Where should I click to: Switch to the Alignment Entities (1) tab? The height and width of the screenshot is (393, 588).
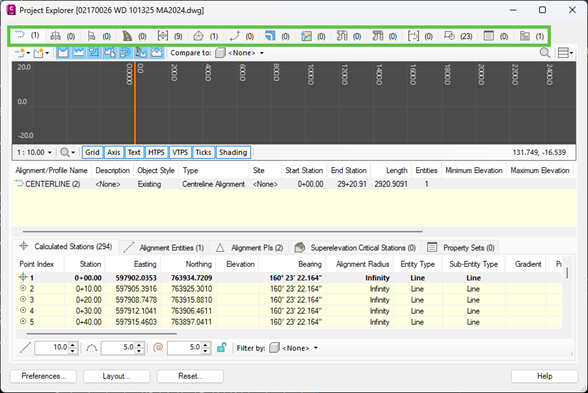(x=164, y=248)
